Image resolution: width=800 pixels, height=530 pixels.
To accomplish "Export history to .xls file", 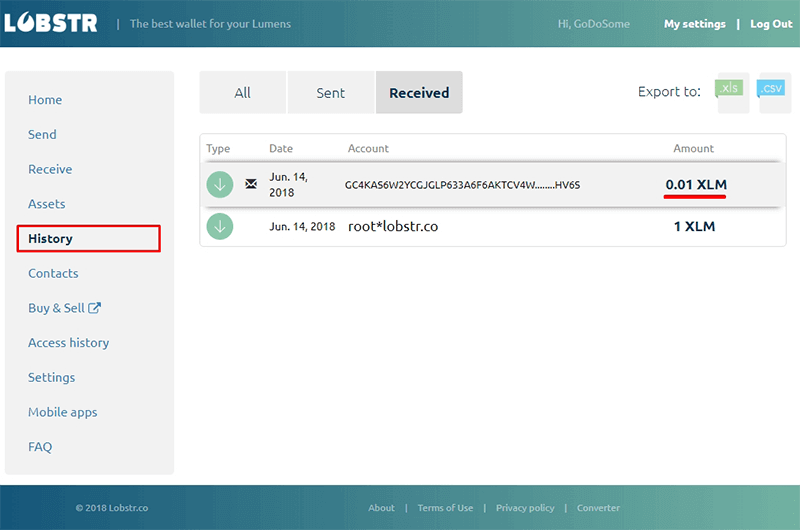I will click(732, 92).
